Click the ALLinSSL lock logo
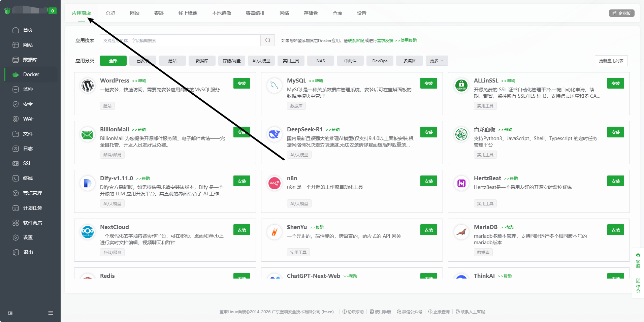 tap(461, 86)
